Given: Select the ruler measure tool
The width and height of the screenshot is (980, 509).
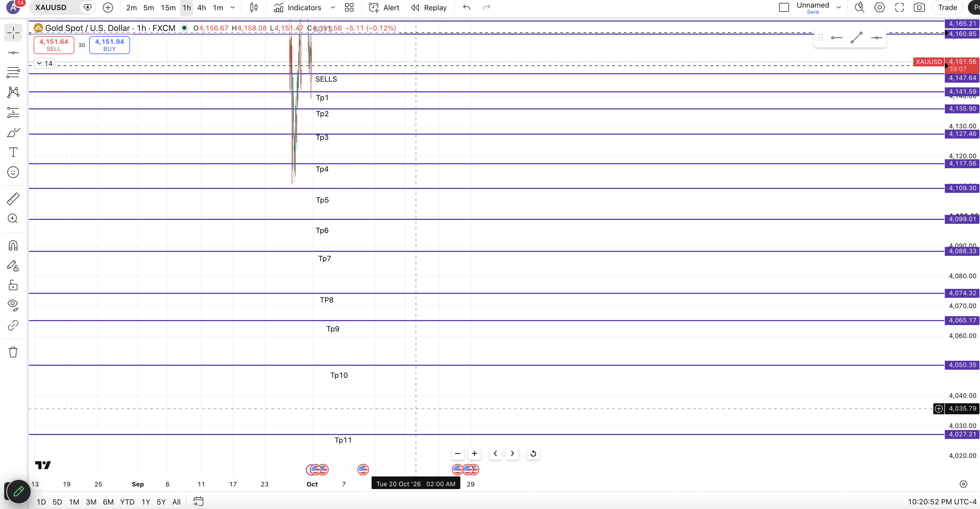Looking at the screenshot, I should click(x=13, y=199).
